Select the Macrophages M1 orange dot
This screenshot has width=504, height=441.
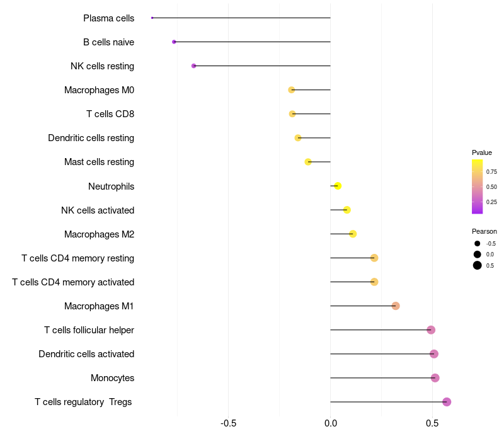396,306
